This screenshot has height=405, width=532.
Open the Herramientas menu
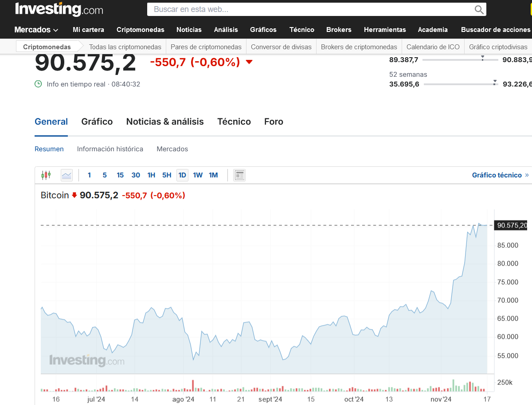point(385,30)
